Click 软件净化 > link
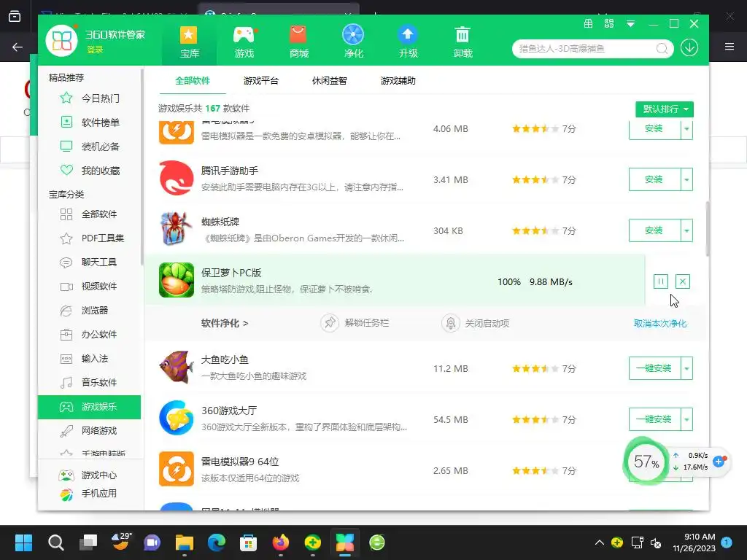747x560 pixels. click(x=225, y=323)
